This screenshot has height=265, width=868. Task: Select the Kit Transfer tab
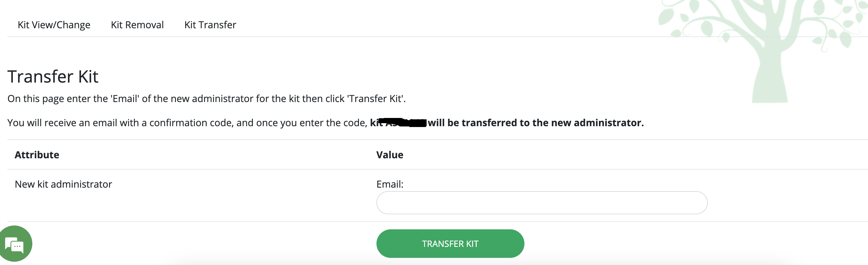(210, 25)
